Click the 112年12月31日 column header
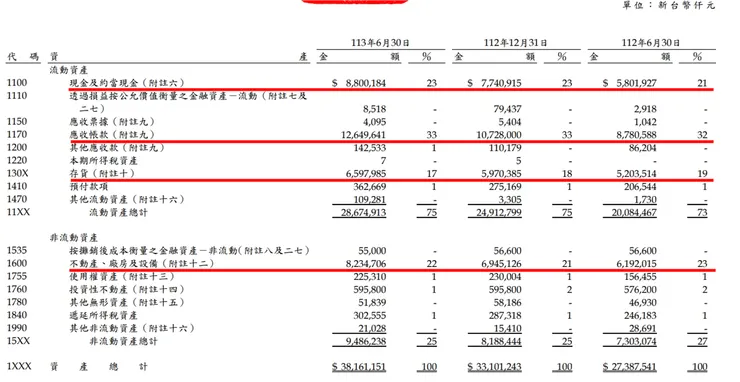This screenshot has height=382, width=740. (x=515, y=42)
